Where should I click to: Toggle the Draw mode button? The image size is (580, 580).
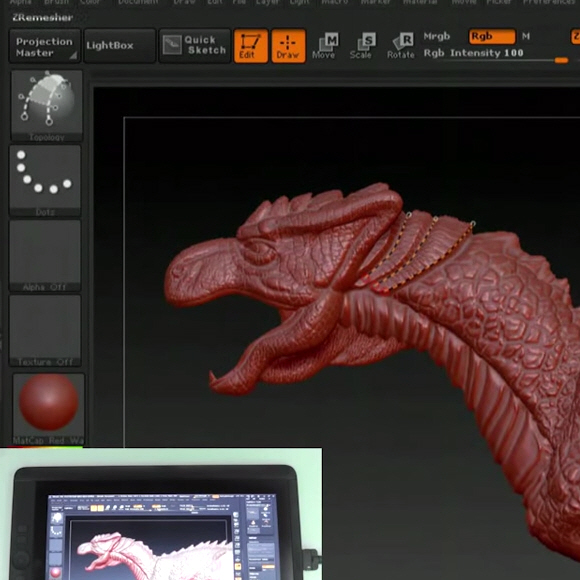(x=289, y=46)
